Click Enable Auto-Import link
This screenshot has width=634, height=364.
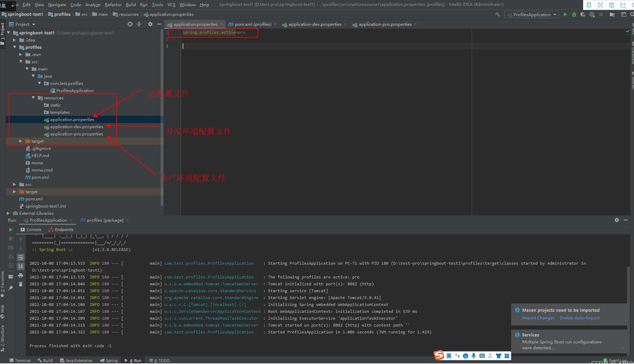click(x=580, y=318)
